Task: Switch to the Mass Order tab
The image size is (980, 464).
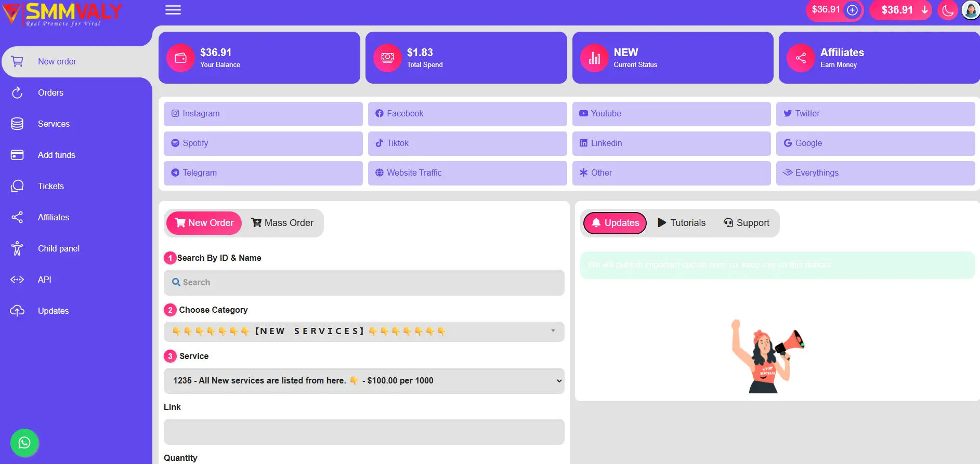Action: point(283,223)
